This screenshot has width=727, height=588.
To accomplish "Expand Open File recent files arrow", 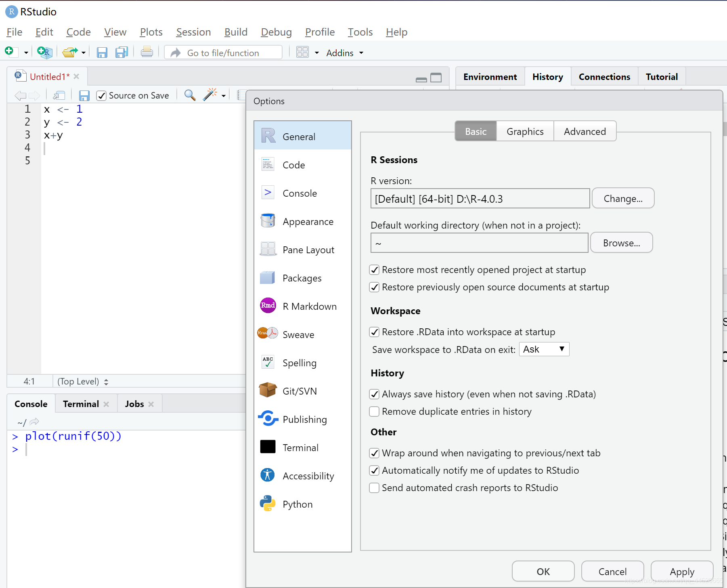I will click(84, 53).
